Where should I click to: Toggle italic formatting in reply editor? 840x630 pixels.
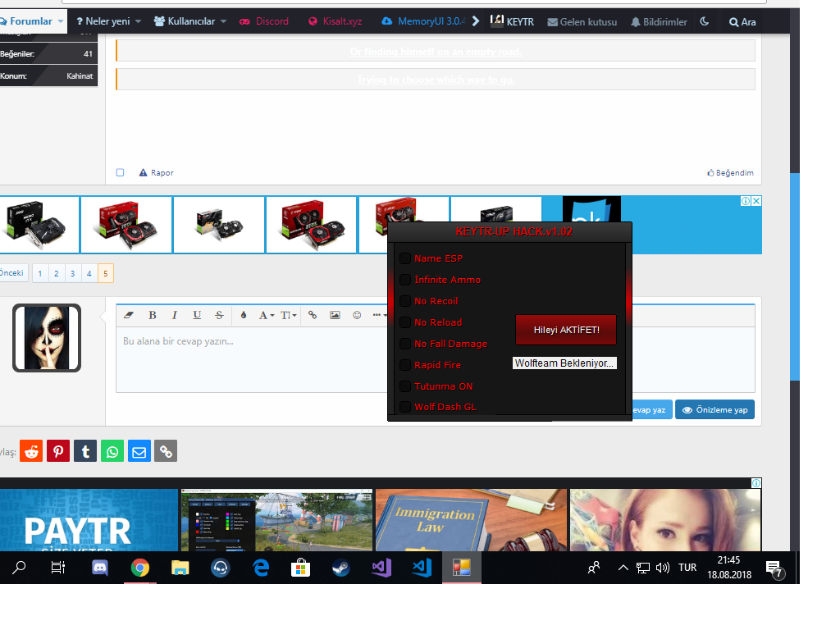tap(174, 315)
